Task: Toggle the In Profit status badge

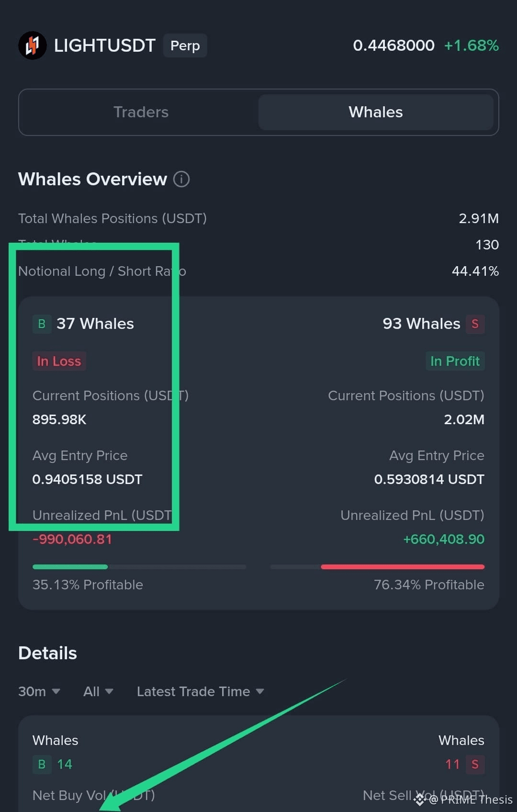Action: click(455, 361)
